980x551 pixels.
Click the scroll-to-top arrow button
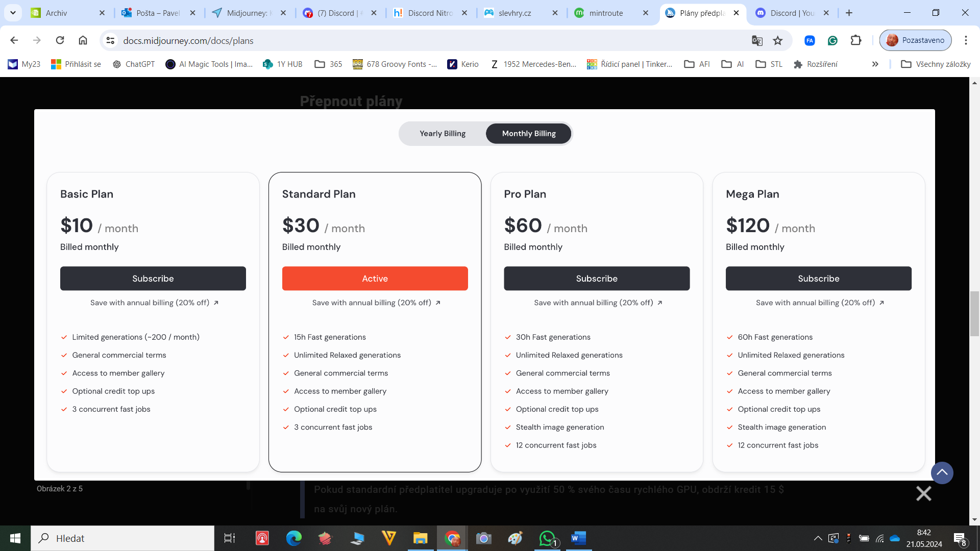click(942, 473)
